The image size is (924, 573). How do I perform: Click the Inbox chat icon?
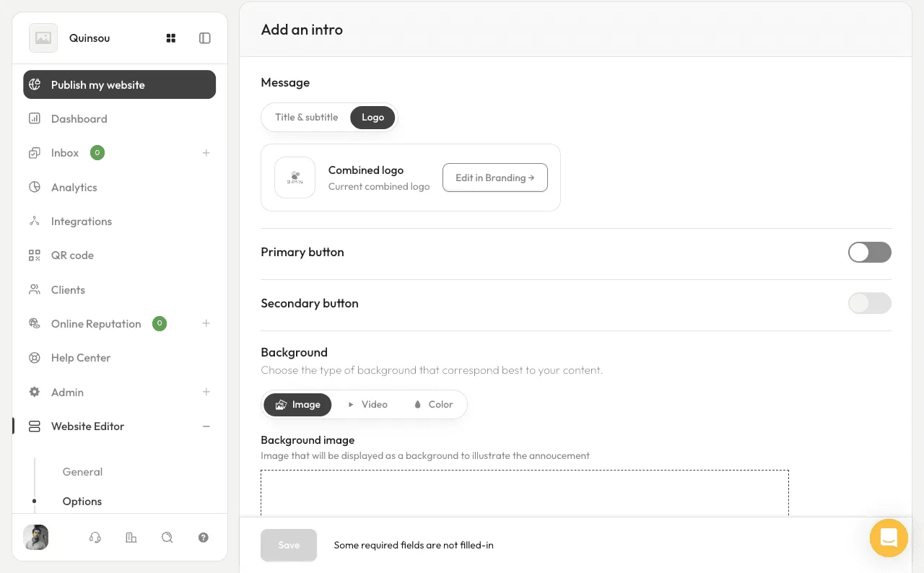point(34,153)
